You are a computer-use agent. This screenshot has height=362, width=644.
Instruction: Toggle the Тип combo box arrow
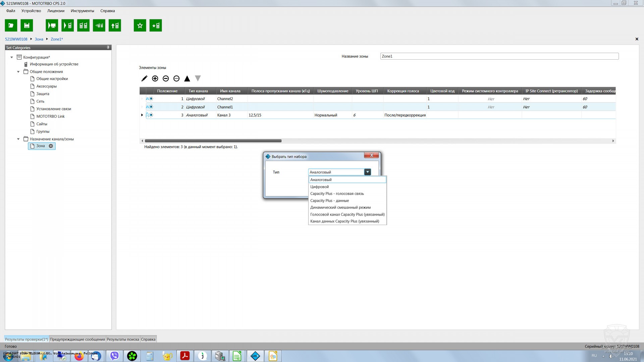pos(368,172)
